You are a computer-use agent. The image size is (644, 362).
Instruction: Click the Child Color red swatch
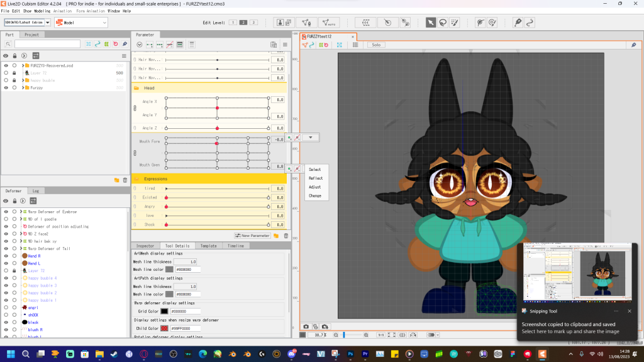click(x=164, y=328)
